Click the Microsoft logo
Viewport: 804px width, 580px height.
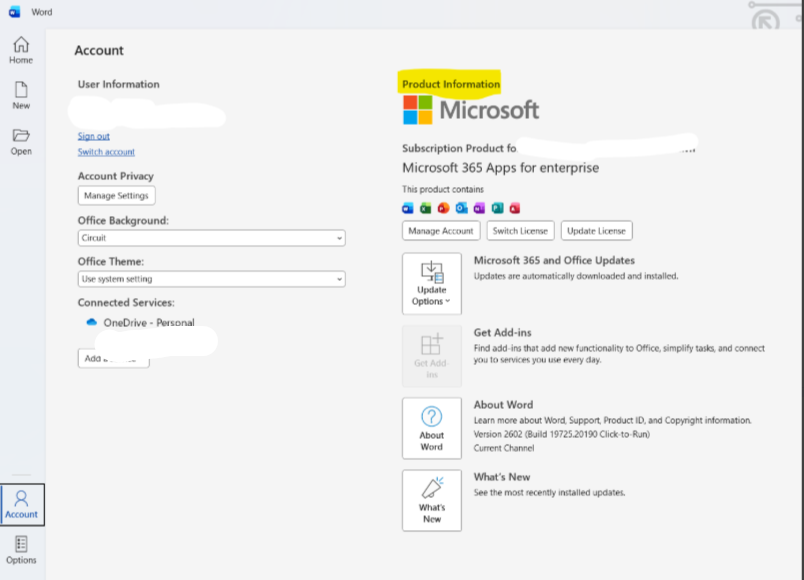coord(471,110)
